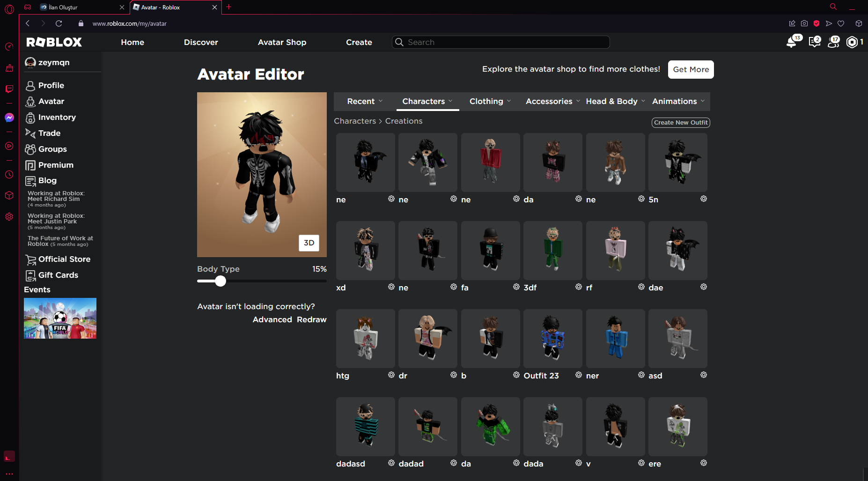Expand the Characters dropdown tab
The width and height of the screenshot is (868, 481).
pos(427,101)
